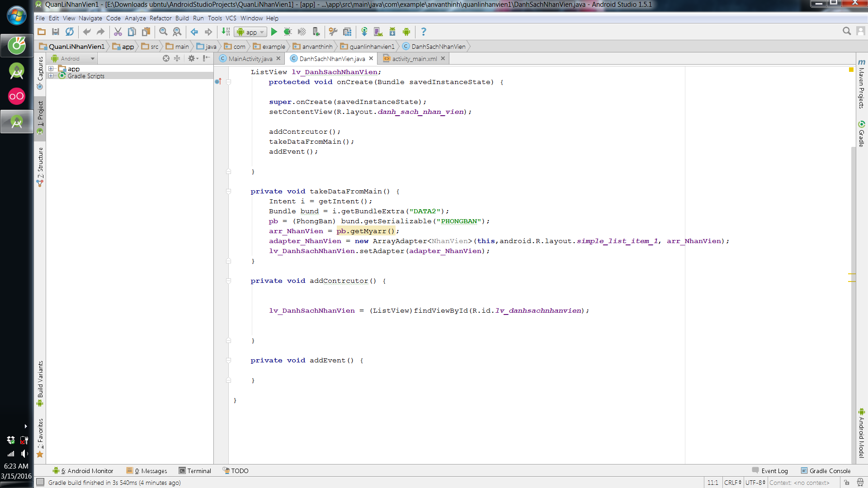Click Sync Project with Gradle Files icon
The width and height of the screenshot is (868, 488).
point(364,32)
